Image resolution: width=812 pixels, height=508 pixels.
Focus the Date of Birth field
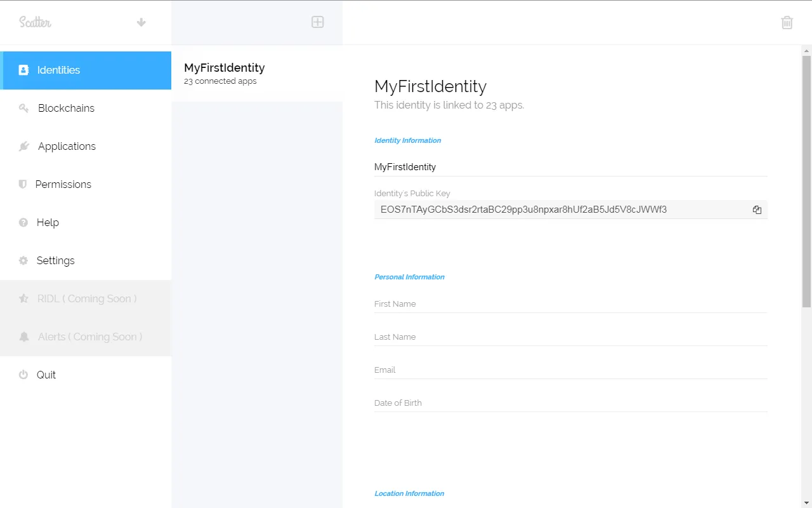pos(571,403)
